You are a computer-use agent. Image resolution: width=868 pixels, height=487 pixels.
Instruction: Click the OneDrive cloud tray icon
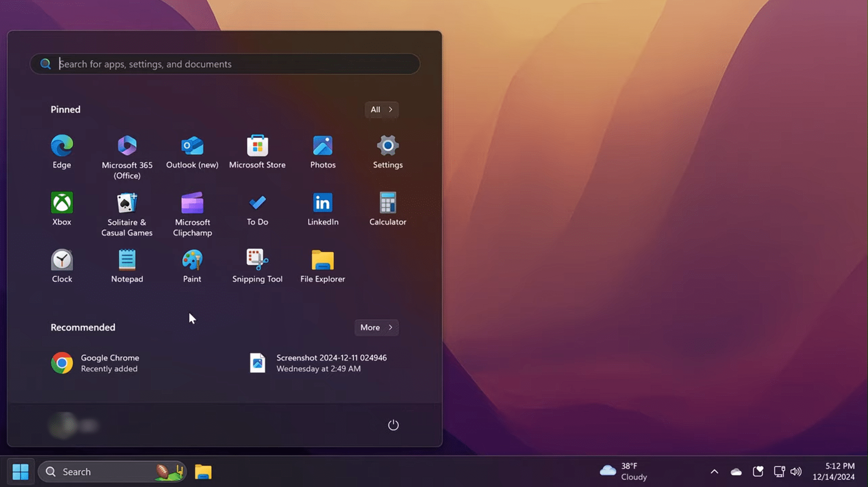736,472
